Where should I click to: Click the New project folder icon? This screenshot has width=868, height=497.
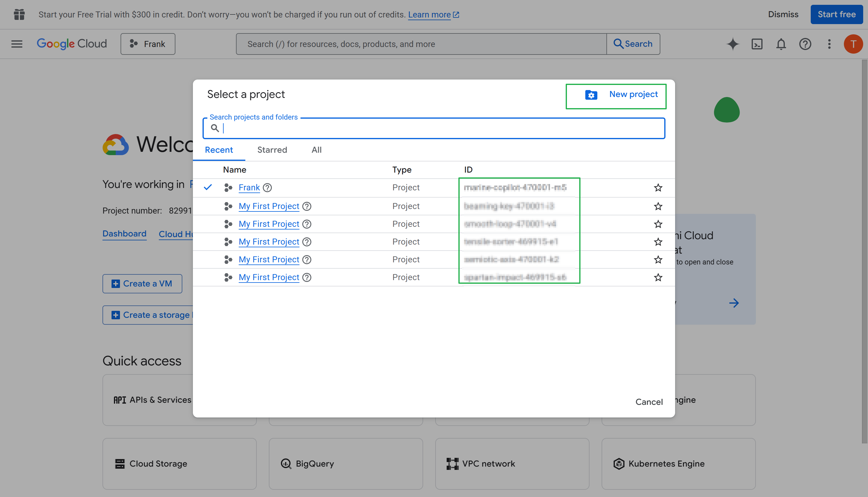591,95
